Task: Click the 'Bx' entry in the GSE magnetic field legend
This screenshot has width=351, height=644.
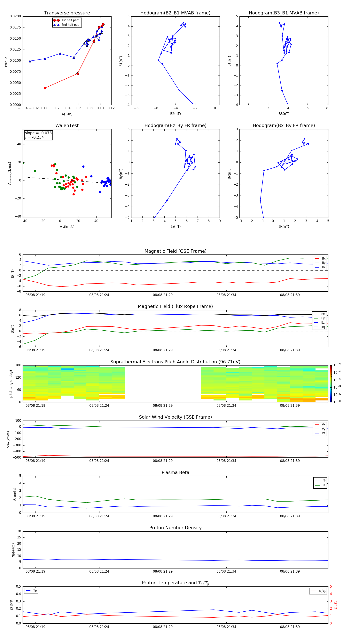Action: [x=320, y=259]
